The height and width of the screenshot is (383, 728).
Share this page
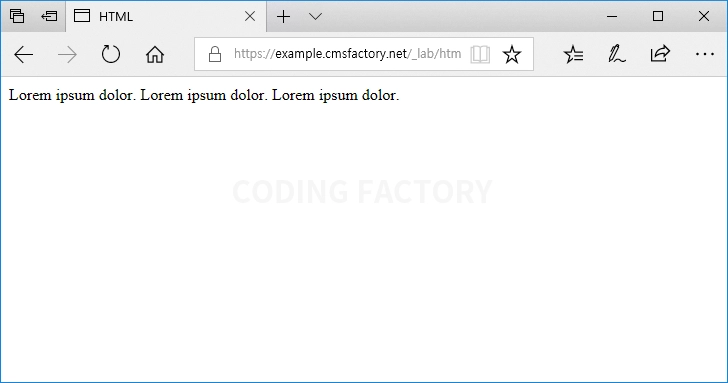(x=660, y=53)
